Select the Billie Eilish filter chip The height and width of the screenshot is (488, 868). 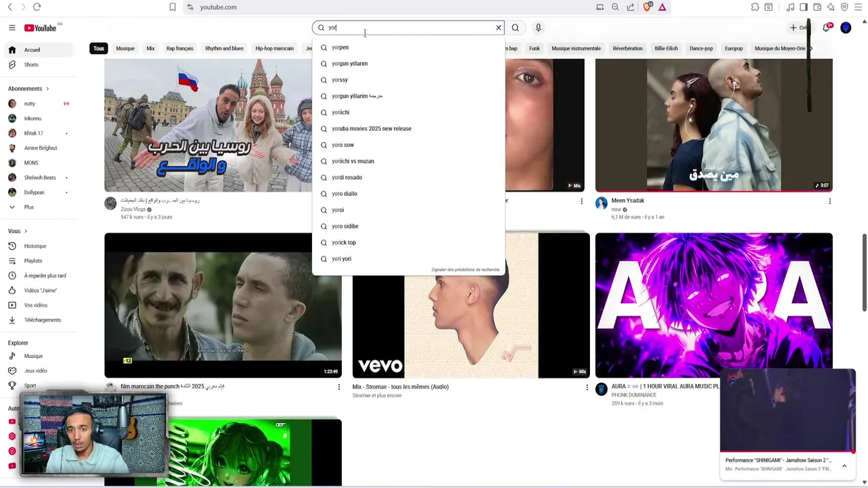[666, 49]
